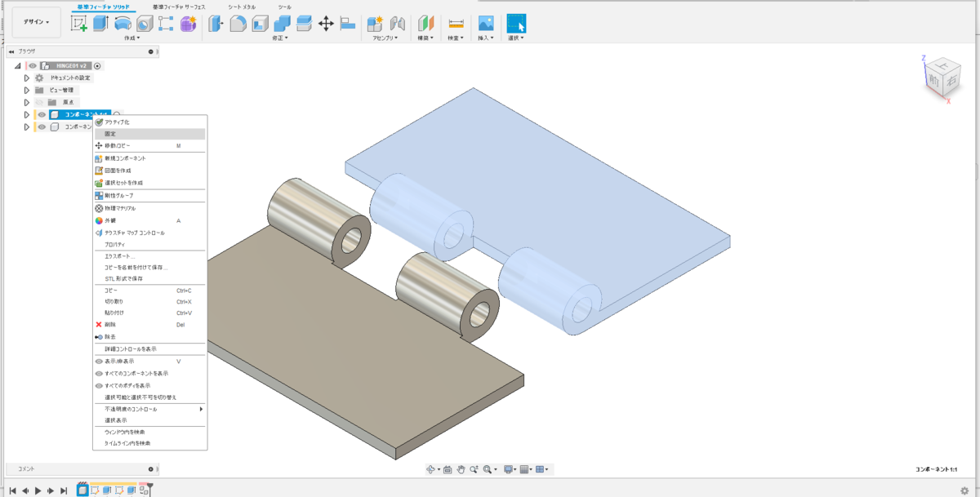
Task: Select the Insert image icon
Action: (486, 24)
